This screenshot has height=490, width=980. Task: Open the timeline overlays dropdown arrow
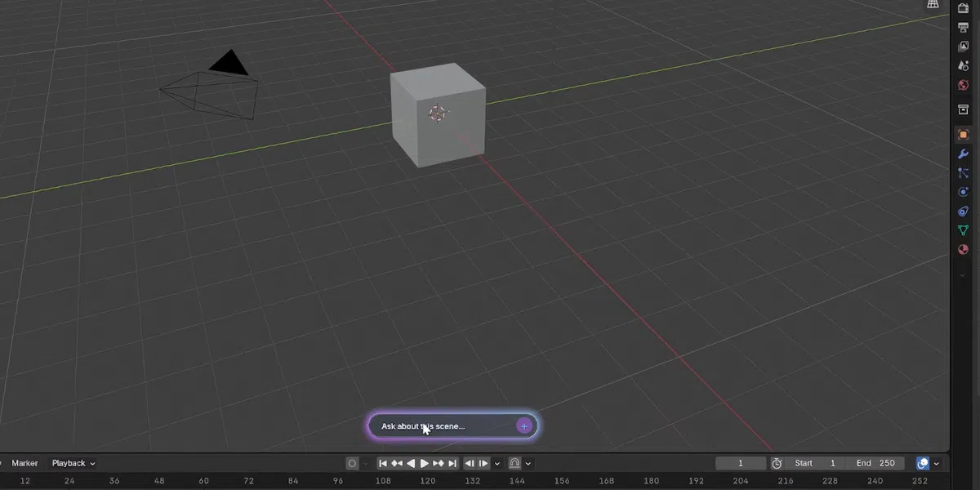click(936, 463)
